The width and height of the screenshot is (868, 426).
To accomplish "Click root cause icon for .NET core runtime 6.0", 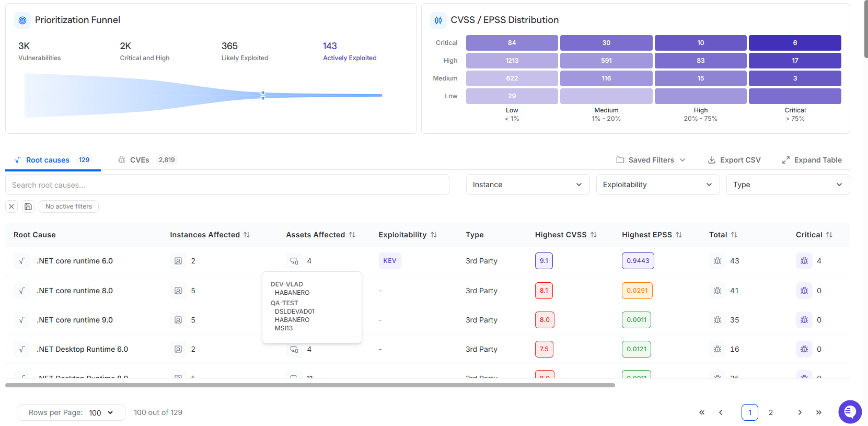I will point(22,261).
